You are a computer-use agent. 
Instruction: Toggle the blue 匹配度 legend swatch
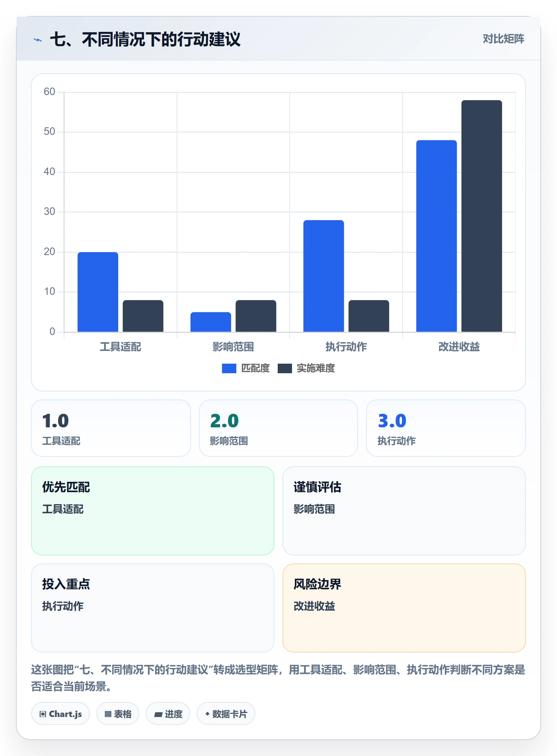[229, 368]
